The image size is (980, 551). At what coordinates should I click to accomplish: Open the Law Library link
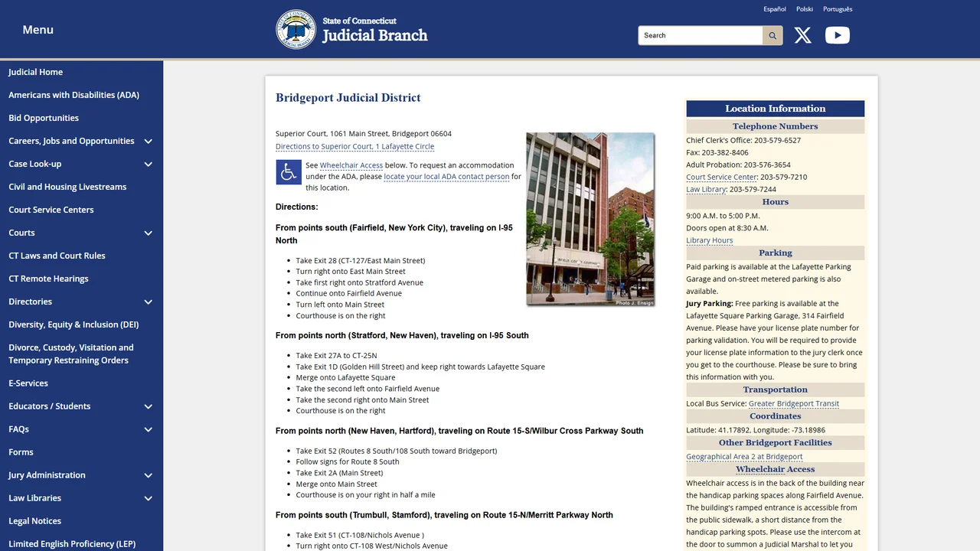pos(706,189)
